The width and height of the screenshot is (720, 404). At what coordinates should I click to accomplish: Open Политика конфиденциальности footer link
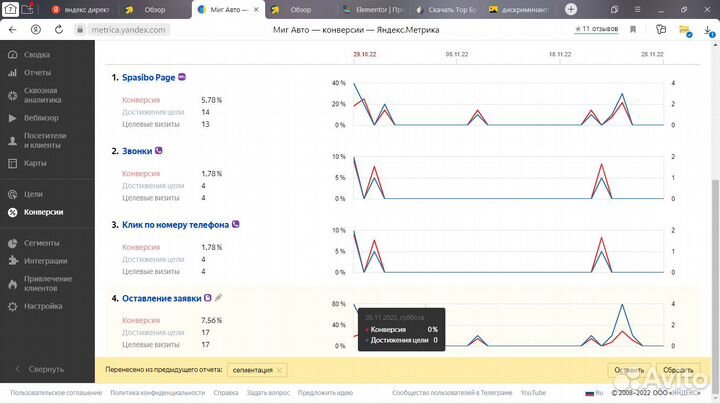tap(158, 393)
